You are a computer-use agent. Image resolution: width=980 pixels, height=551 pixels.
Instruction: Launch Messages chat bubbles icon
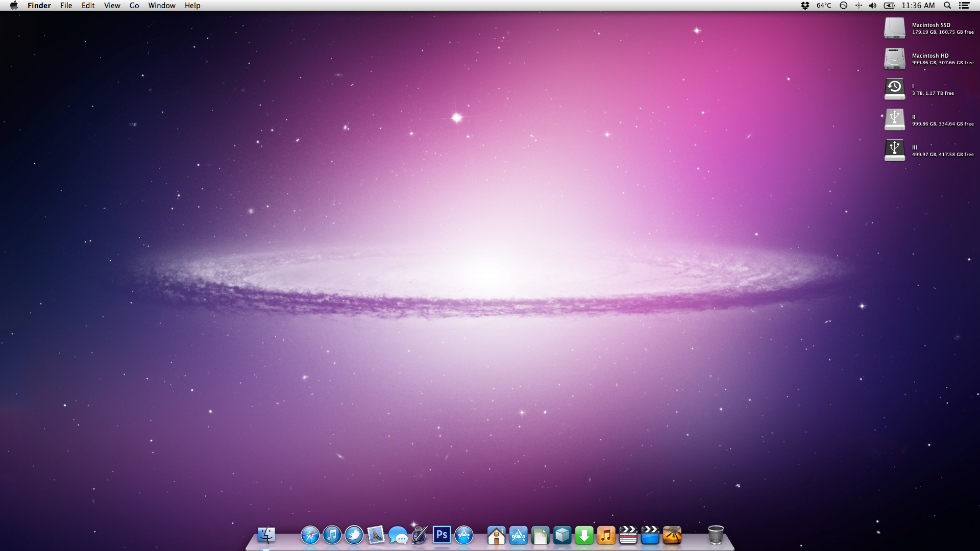[398, 536]
